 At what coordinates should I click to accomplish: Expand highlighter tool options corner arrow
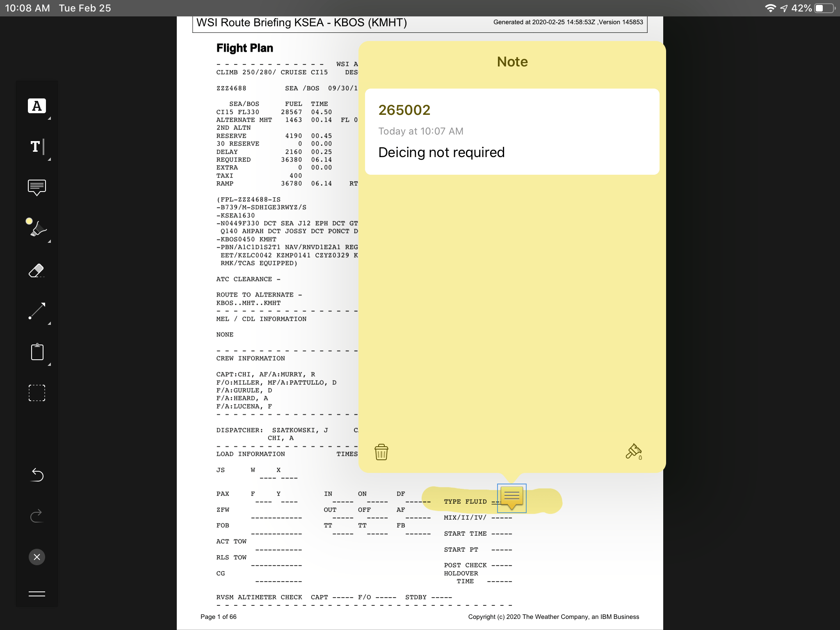[49, 242]
